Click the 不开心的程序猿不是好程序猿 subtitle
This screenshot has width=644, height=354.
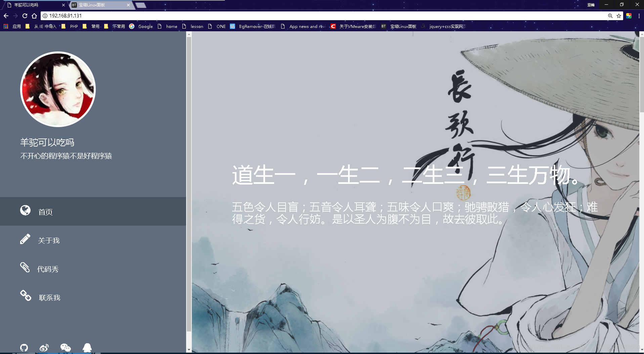click(66, 156)
